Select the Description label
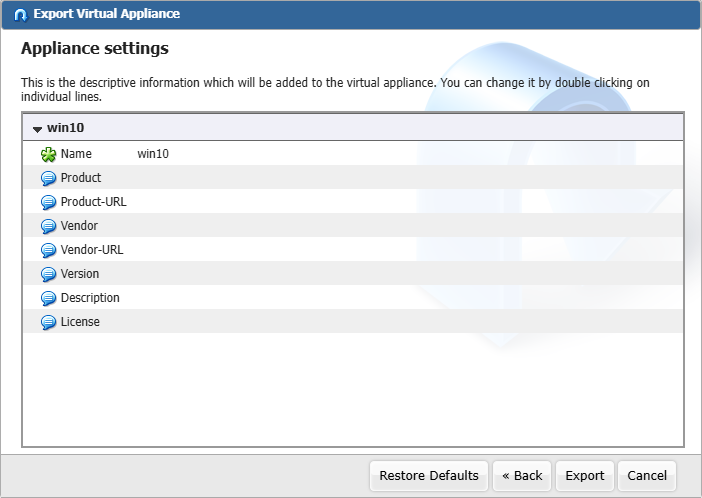The width and height of the screenshot is (702, 498). click(x=90, y=298)
